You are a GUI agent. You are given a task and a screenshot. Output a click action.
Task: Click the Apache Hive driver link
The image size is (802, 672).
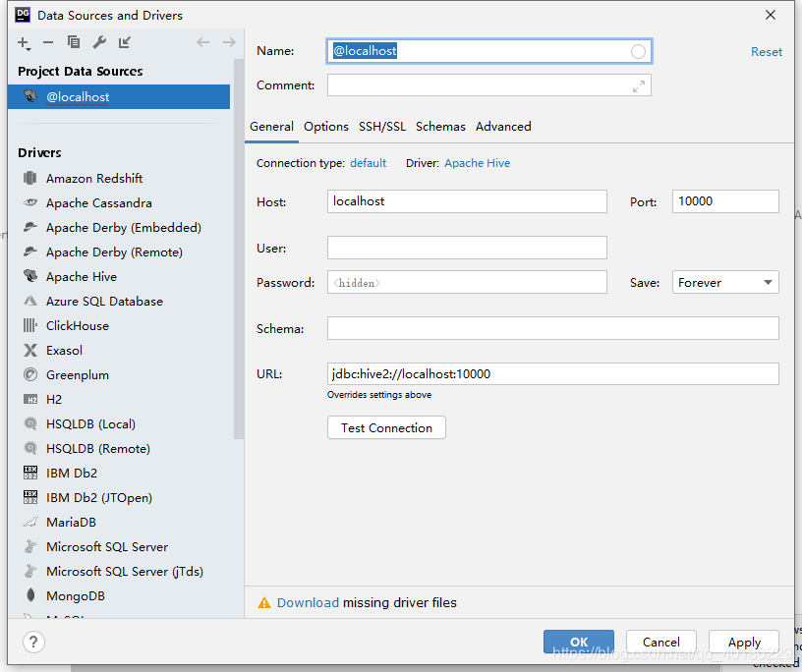point(477,163)
